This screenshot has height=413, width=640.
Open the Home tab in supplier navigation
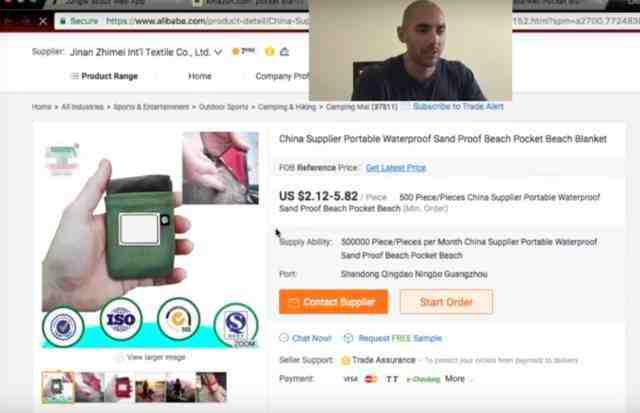[x=200, y=76]
